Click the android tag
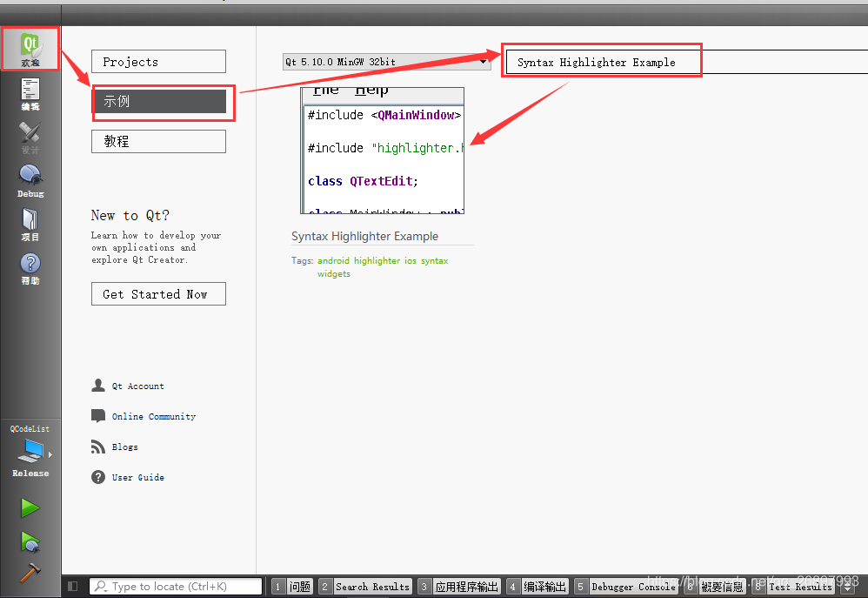 (x=333, y=260)
